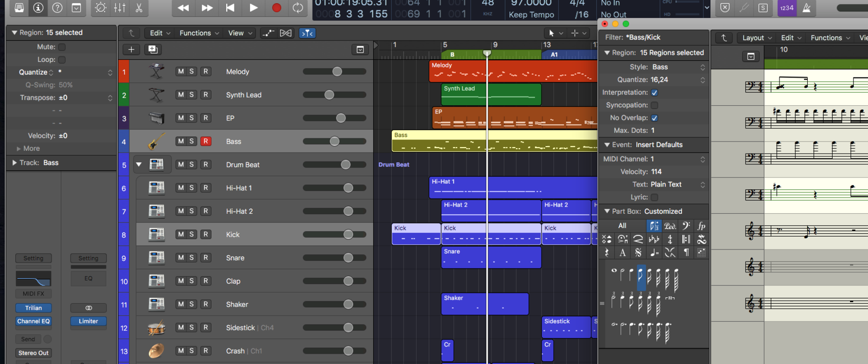Image resolution: width=868 pixels, height=364 pixels.
Task: Open the Channel EQ plug-in slot
Action: coord(34,322)
